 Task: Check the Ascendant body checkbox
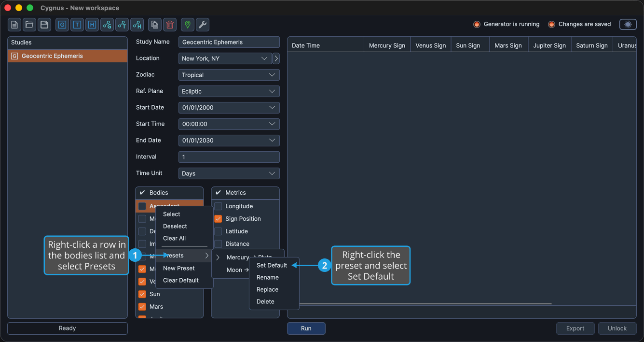pos(142,206)
